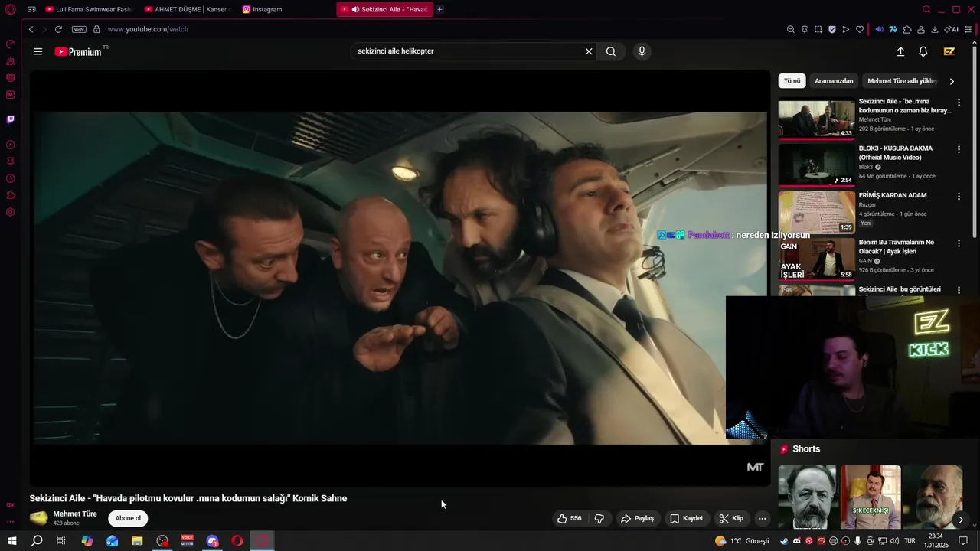Expand filter chips with the right chevron
The height and width of the screenshot is (551, 980).
coord(952,81)
